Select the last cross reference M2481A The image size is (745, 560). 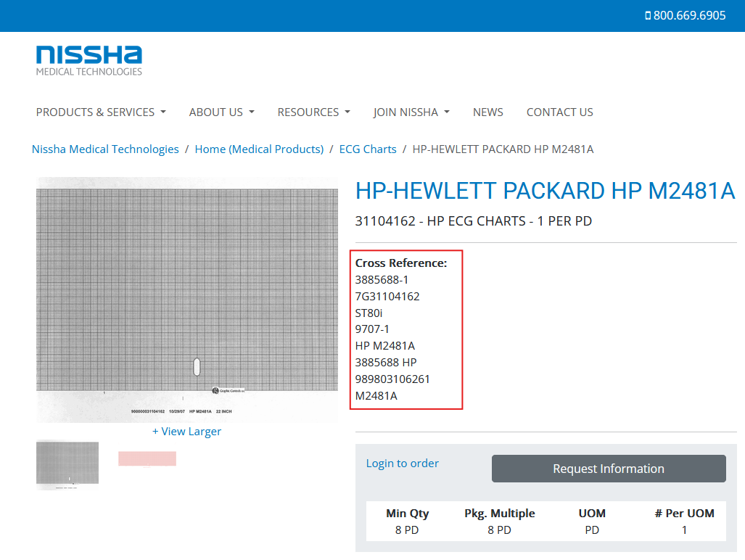pyautogui.click(x=376, y=395)
